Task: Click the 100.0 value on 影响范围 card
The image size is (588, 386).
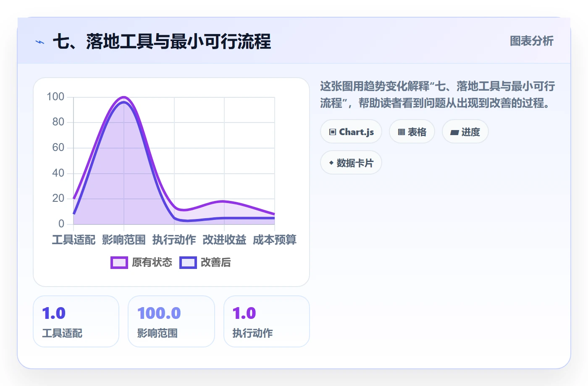Action: point(159,313)
